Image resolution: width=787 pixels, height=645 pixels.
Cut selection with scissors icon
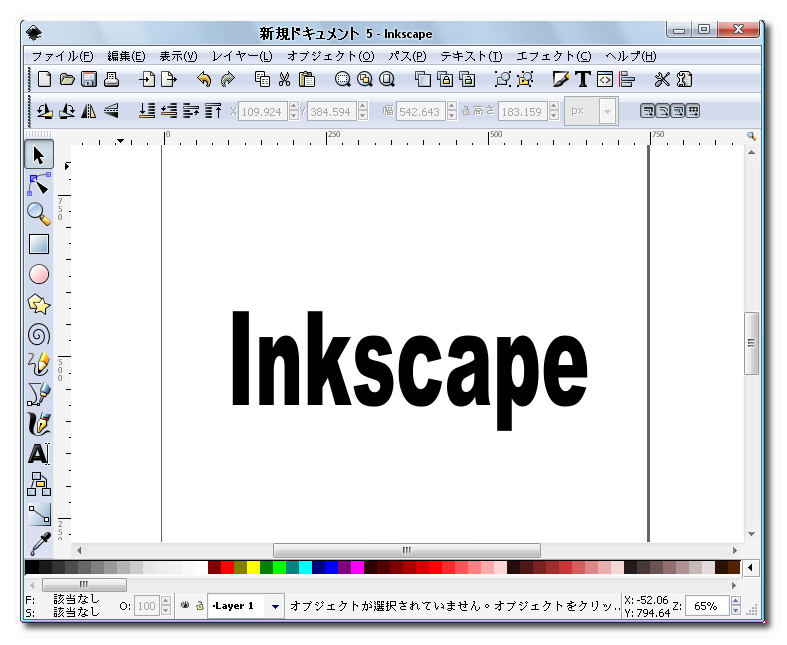pyautogui.click(x=285, y=79)
